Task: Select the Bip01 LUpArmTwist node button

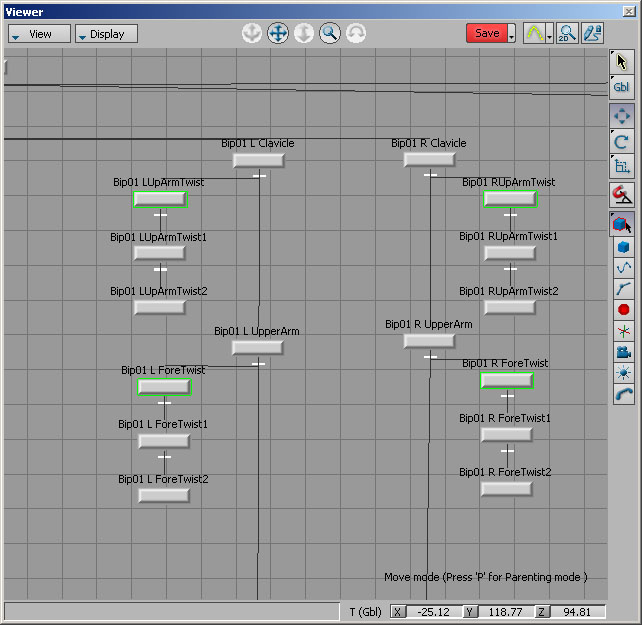Action: (x=160, y=199)
